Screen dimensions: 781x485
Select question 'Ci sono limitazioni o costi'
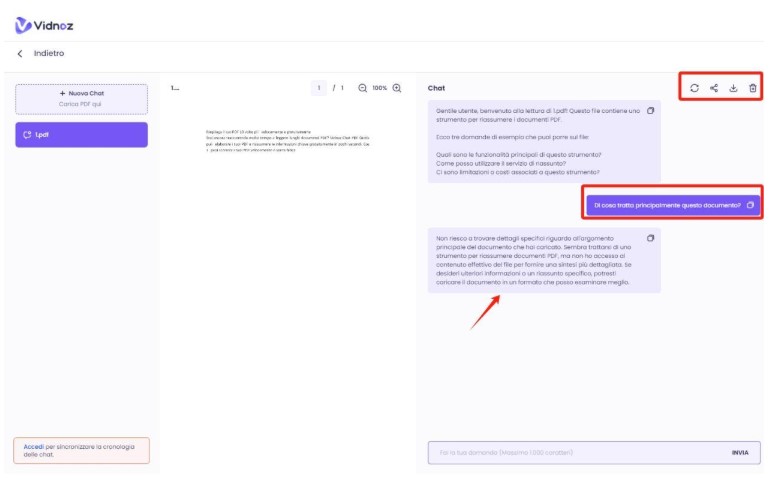point(518,172)
